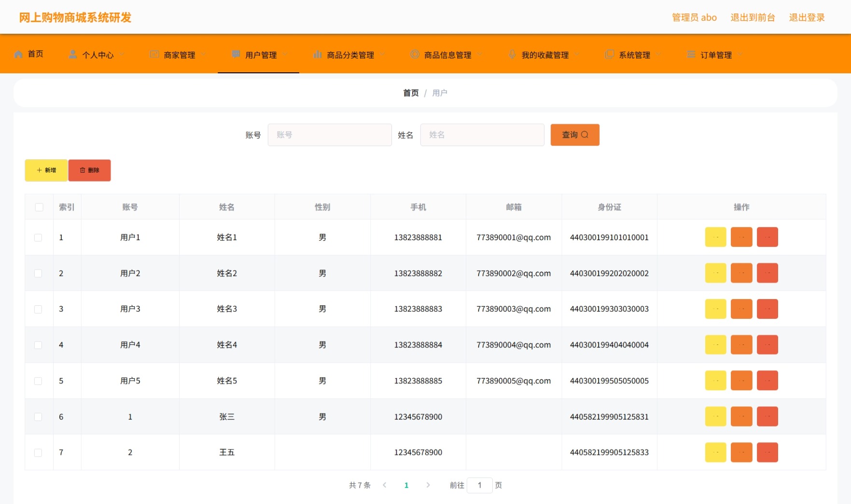Viewport: 851px width, 504px height.
Task: Check the checkbox for 张三 row
Action: (x=38, y=417)
